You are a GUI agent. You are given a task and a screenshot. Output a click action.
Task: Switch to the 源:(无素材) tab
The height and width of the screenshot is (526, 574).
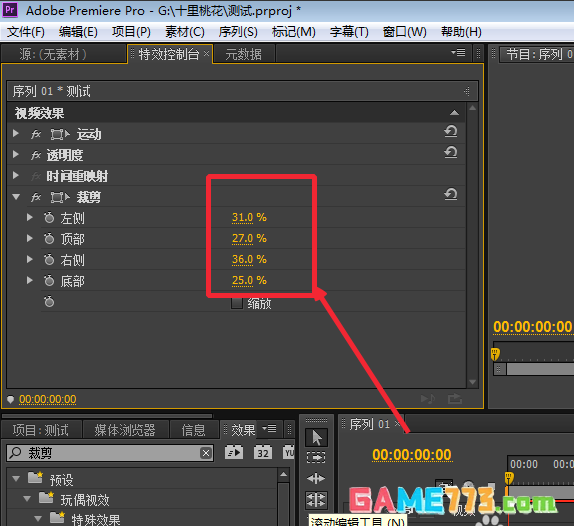point(53,55)
